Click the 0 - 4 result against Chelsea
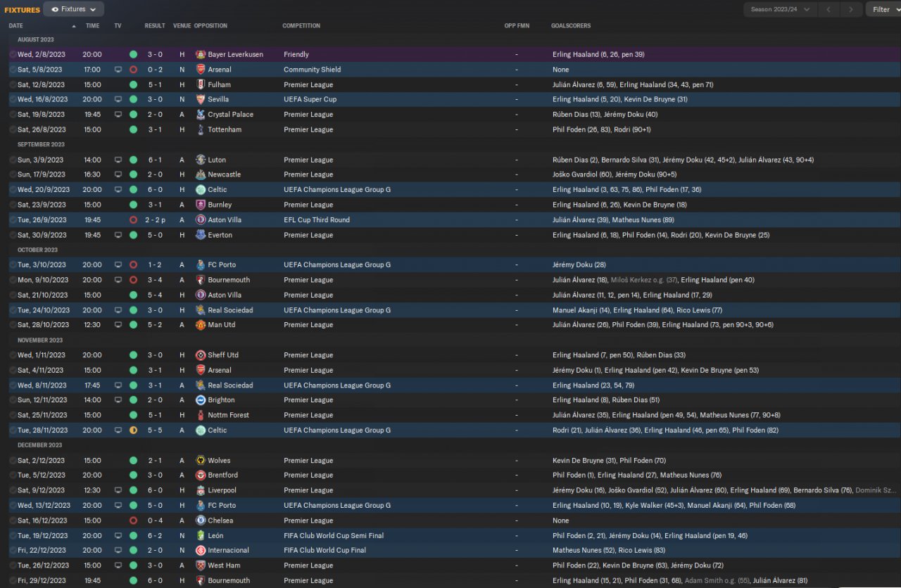 point(155,520)
